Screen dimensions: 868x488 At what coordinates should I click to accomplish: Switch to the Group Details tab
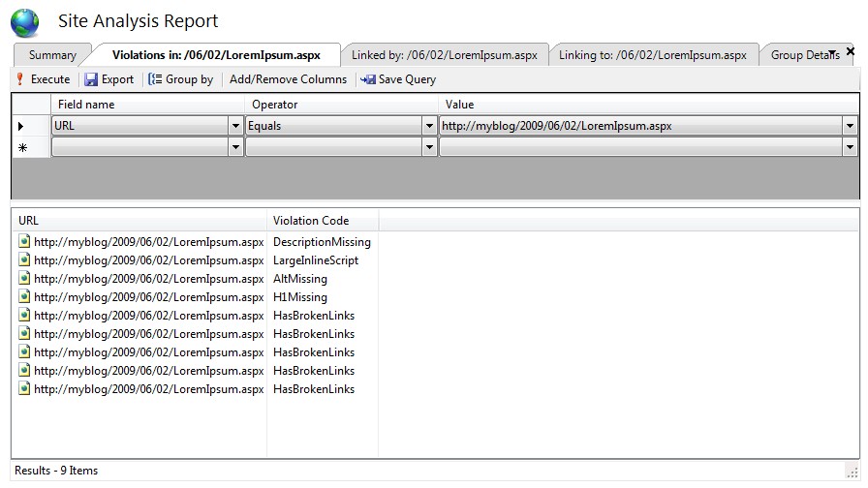(x=804, y=55)
